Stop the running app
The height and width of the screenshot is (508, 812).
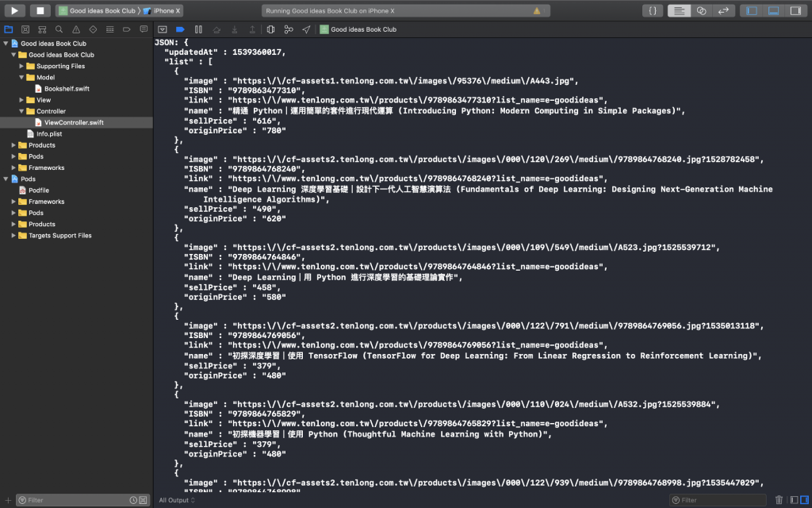(x=40, y=10)
